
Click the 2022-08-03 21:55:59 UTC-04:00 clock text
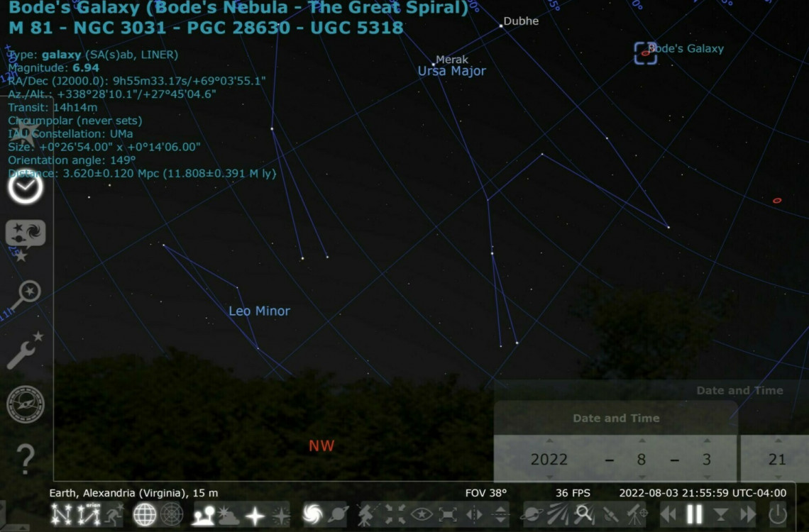point(703,493)
